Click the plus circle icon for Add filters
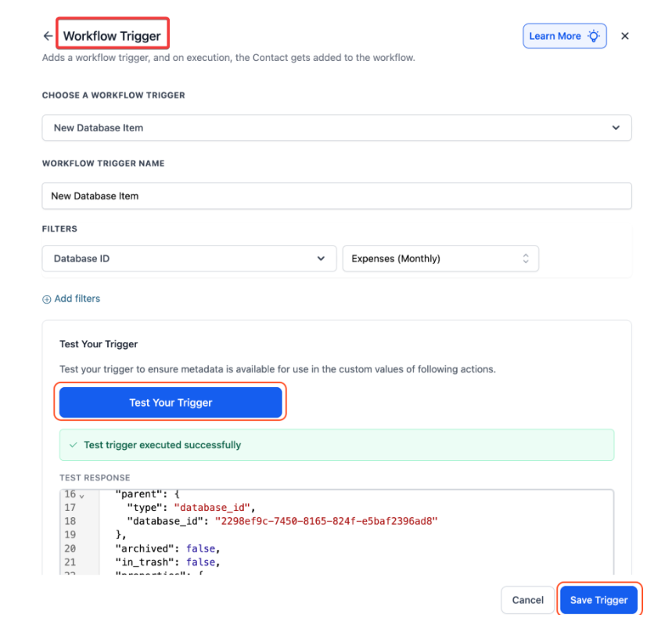The height and width of the screenshot is (629, 672). click(47, 299)
